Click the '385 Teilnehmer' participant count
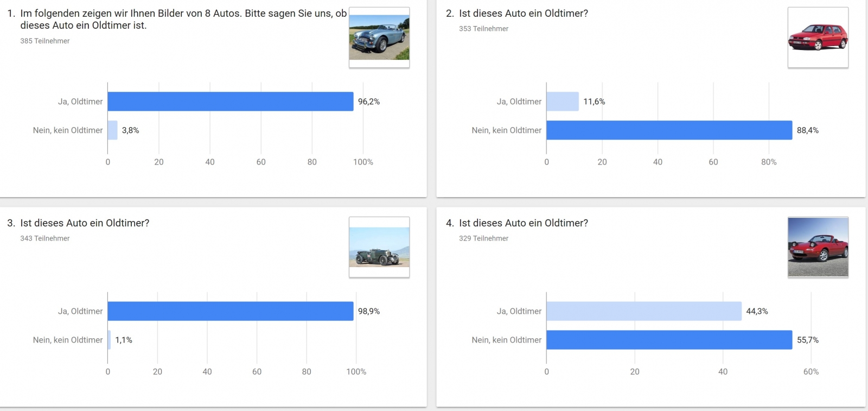 tap(45, 41)
